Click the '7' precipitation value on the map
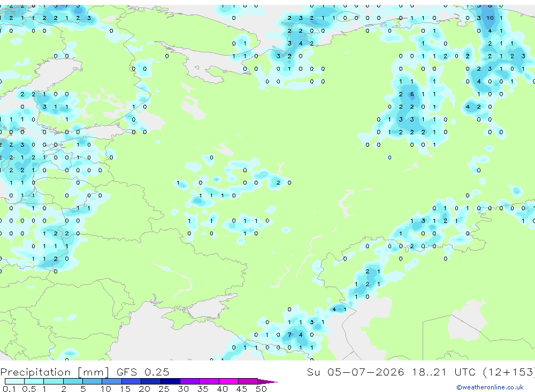Screen dimensions: 535x392 click(x=289, y=335)
